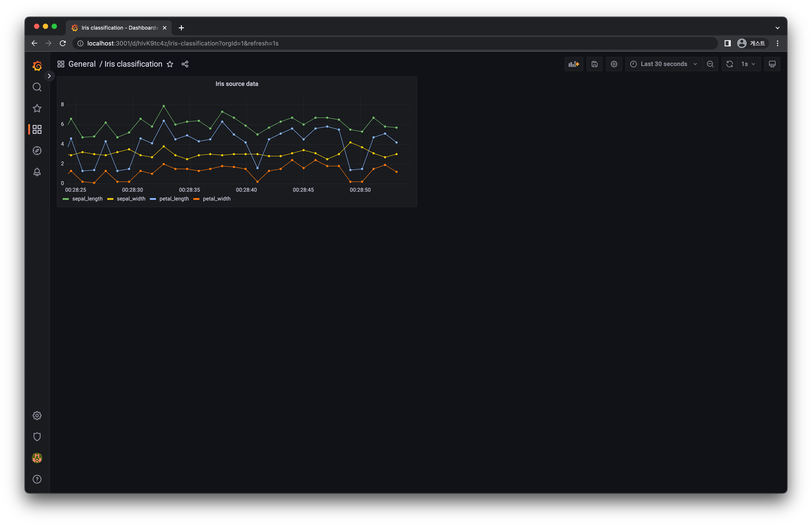This screenshot has width=812, height=526.
Task: Toggle sepal_width series in legend
Action: 131,199
